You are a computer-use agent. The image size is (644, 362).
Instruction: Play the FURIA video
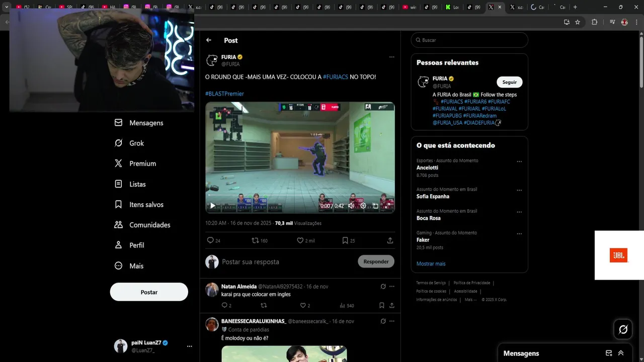pos(213,206)
